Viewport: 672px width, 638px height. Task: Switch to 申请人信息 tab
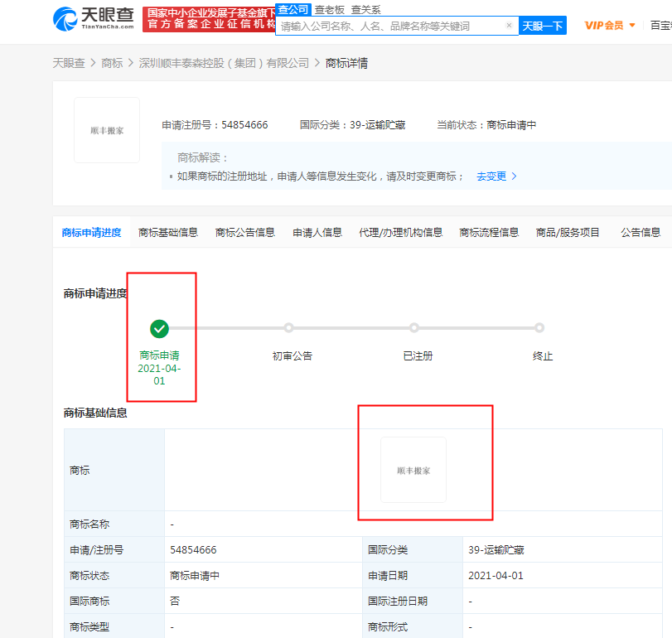pos(317,232)
